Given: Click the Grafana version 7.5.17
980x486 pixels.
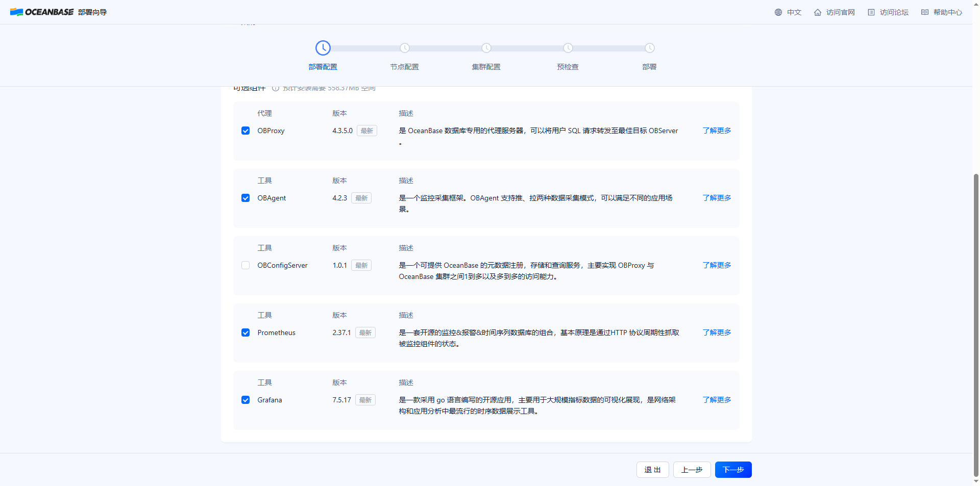Looking at the screenshot, I should (341, 400).
